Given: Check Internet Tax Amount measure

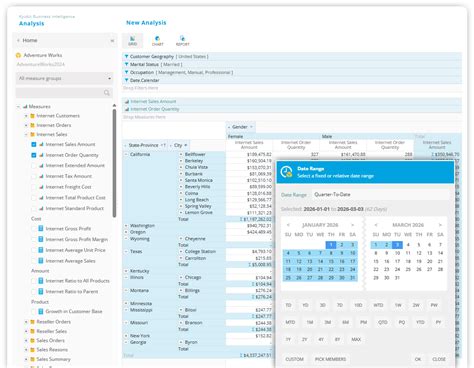Looking at the screenshot, I should [34, 176].
